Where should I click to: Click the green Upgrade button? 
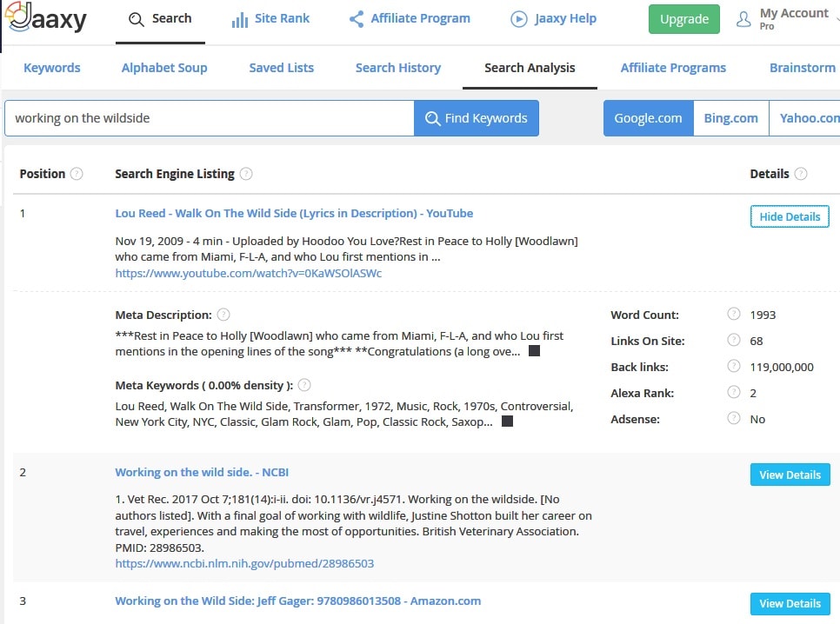pyautogui.click(x=684, y=19)
